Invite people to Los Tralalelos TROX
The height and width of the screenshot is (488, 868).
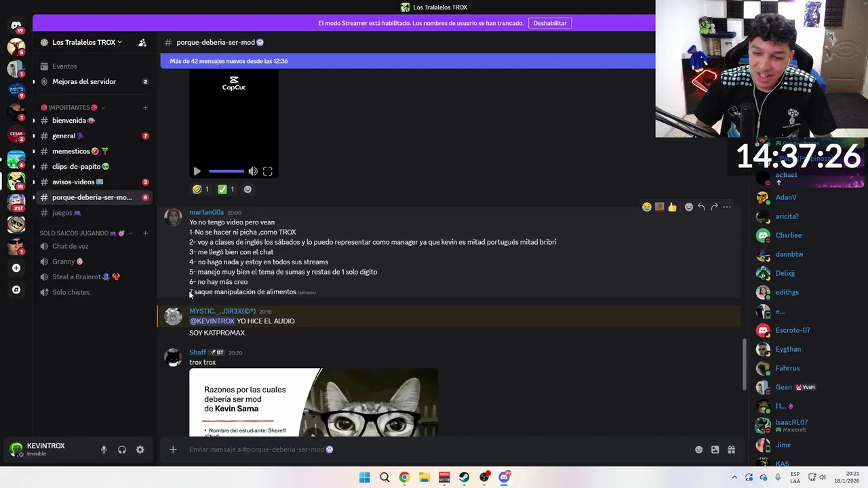click(142, 42)
